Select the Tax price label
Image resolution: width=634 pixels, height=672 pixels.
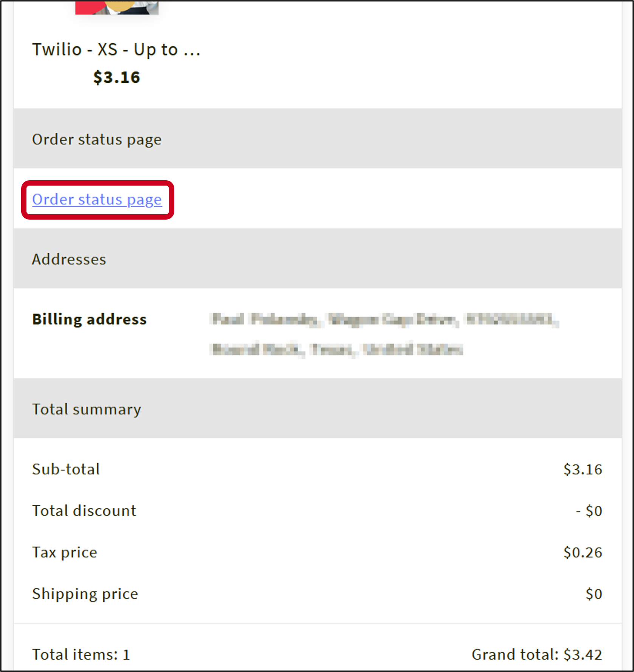[64, 552]
